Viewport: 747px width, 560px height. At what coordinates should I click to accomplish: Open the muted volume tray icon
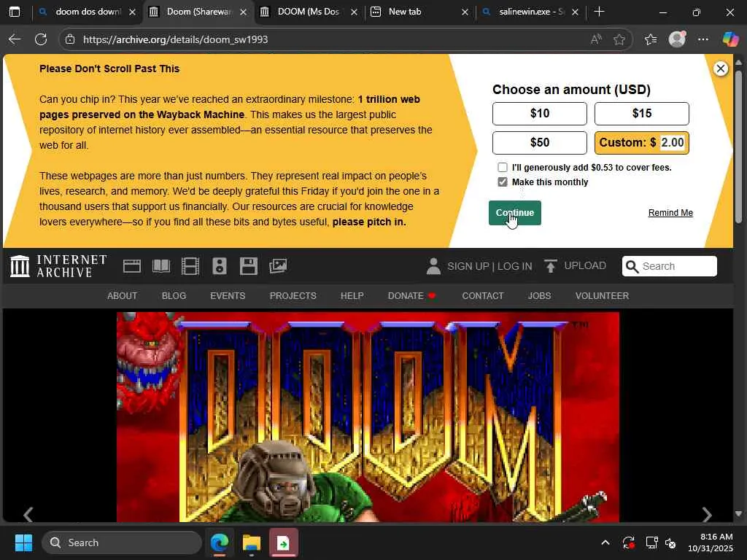(670, 542)
